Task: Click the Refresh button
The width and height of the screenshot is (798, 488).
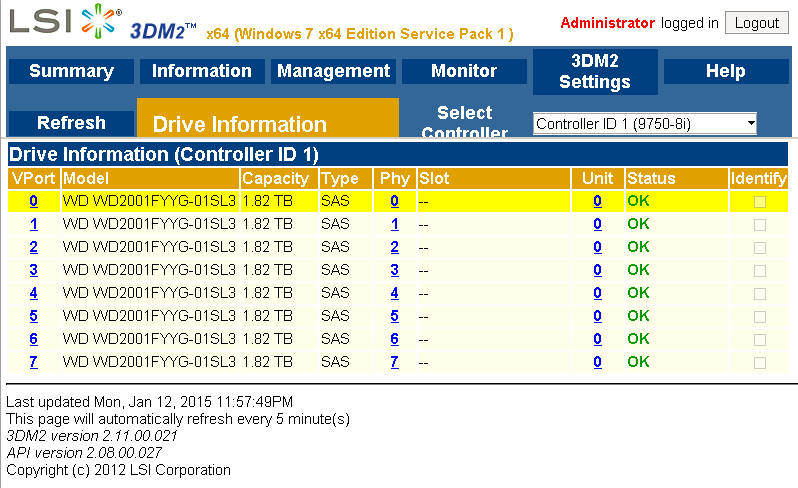Action: coord(71,123)
